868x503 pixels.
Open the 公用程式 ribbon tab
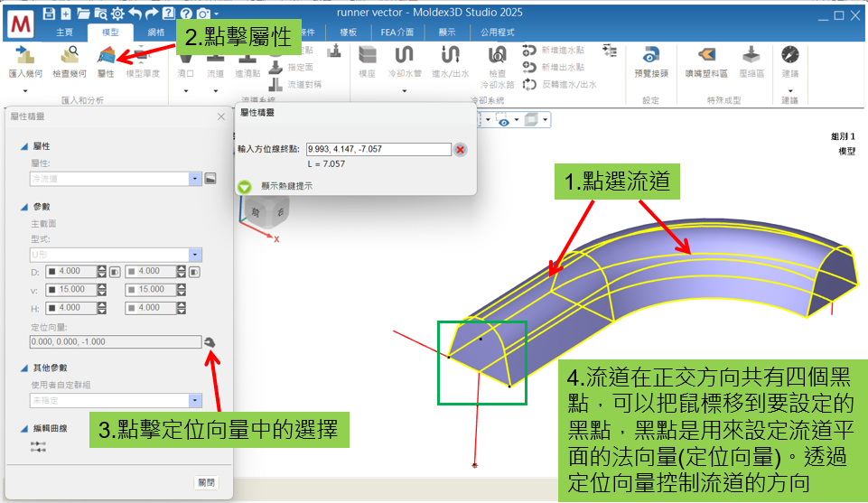click(497, 33)
